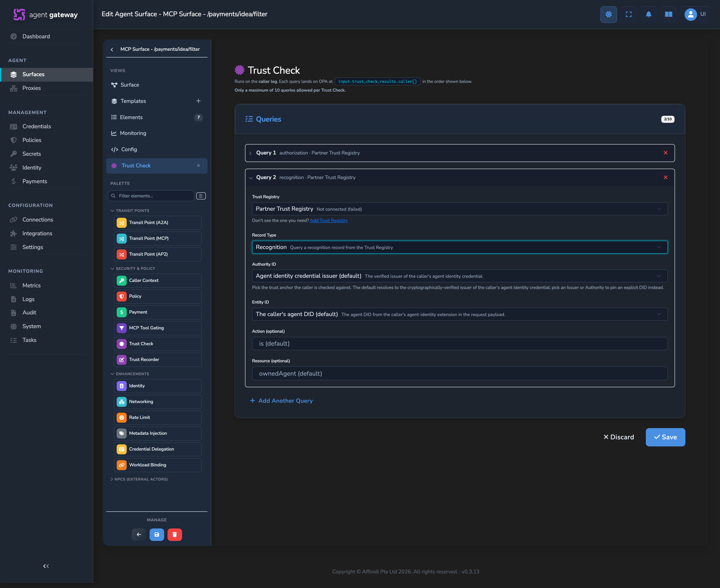Select Transit Point (A2A) palette element
720x588 pixels.
click(157, 223)
